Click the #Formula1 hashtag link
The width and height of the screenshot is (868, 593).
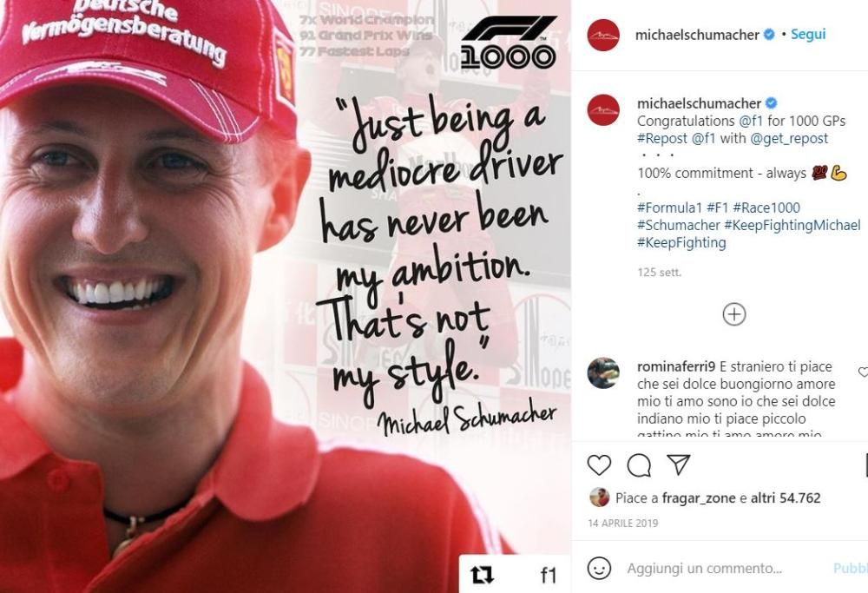669,208
